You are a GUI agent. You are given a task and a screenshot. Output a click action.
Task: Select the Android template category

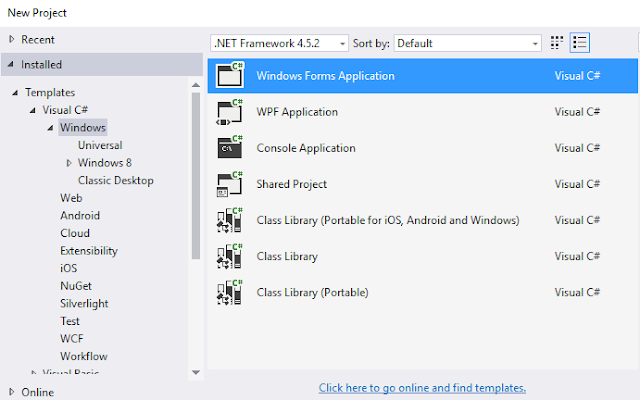80,216
